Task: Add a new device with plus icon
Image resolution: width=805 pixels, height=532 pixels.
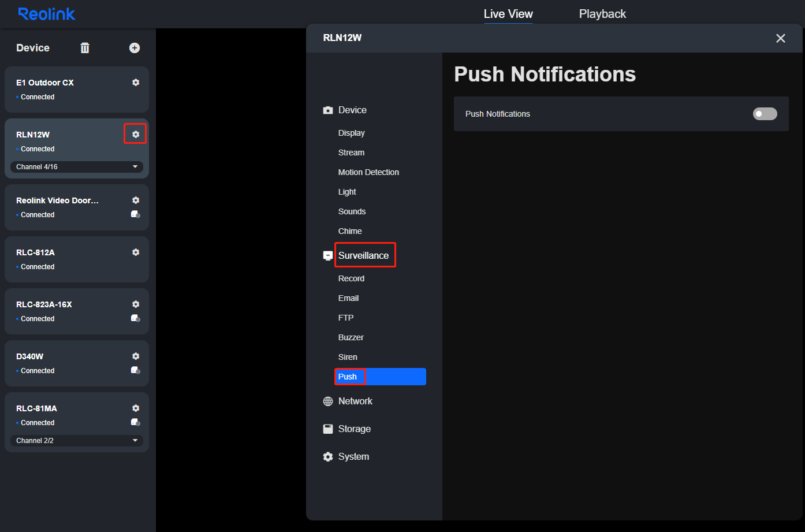Action: coord(135,48)
